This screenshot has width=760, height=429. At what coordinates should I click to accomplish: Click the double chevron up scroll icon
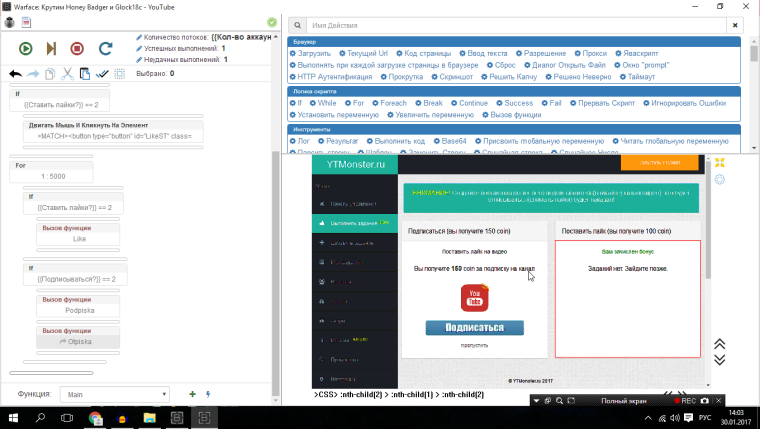(x=720, y=344)
